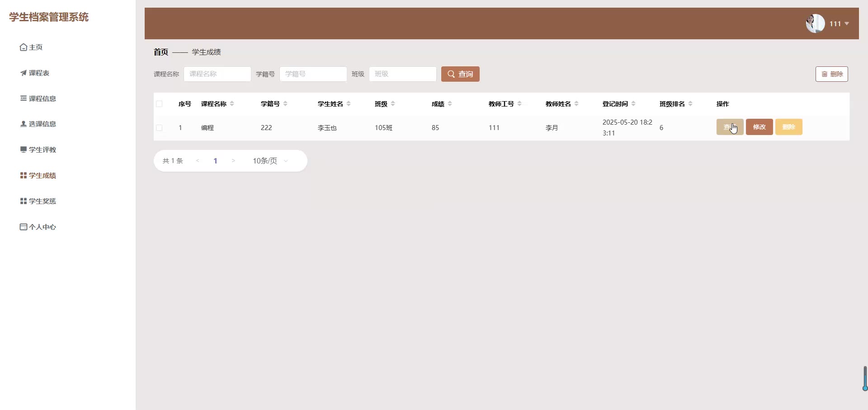Tick the select-all checkbox in table header

pyautogui.click(x=159, y=104)
